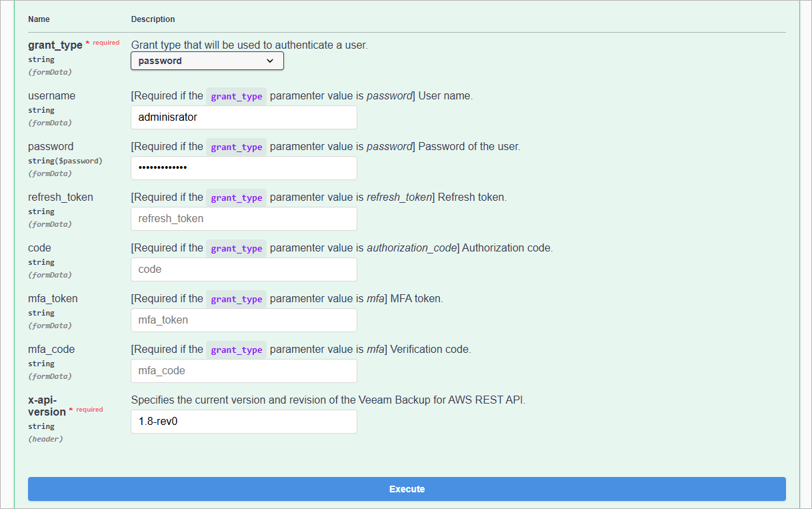Screen dimensions: 812x509
Task: Click the grant_type badge in refresh_token row
Action: [236, 197]
